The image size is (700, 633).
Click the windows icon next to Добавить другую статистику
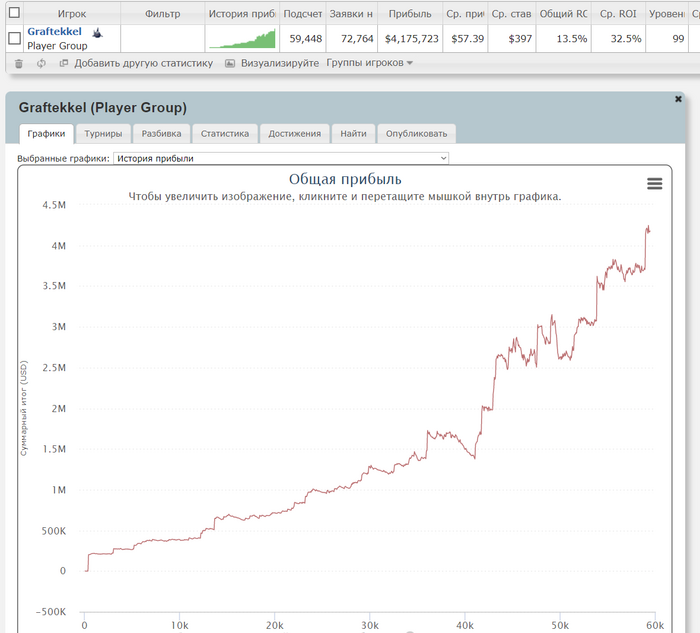(64, 63)
